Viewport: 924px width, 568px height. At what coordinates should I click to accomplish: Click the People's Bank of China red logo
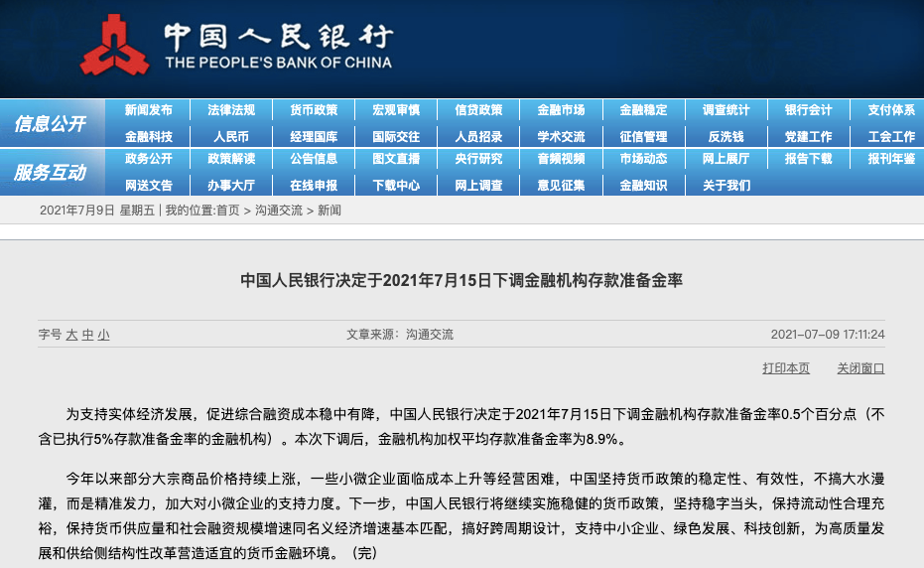(x=114, y=46)
